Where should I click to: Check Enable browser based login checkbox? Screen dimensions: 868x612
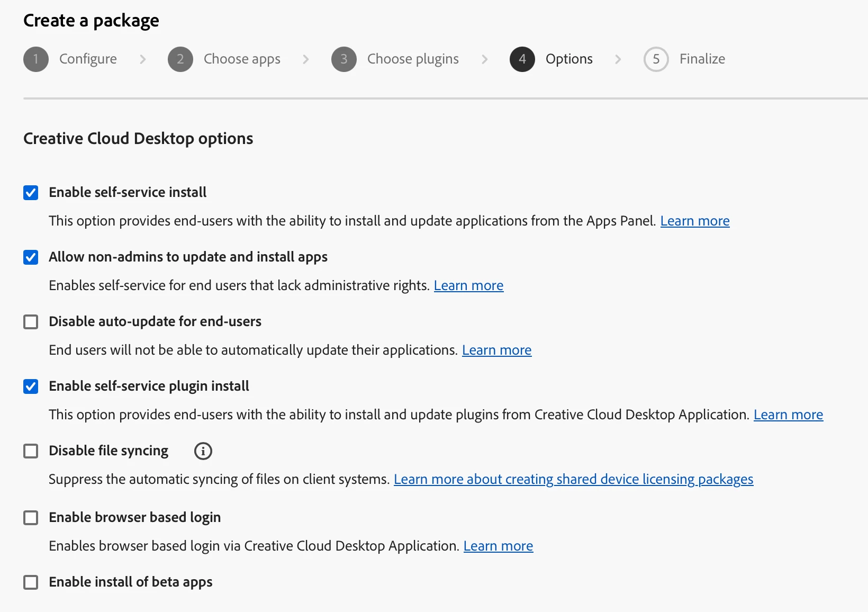pos(31,518)
